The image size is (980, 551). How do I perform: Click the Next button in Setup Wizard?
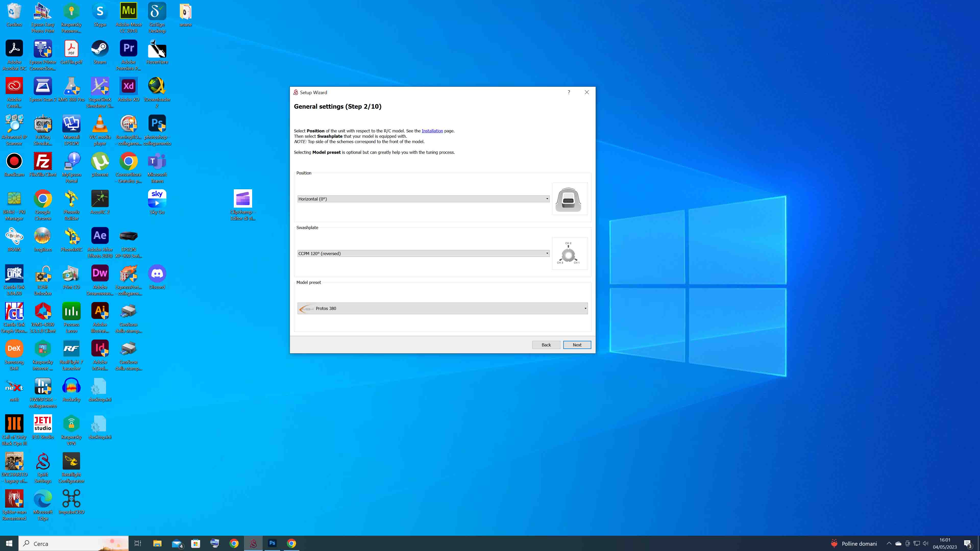pos(577,345)
